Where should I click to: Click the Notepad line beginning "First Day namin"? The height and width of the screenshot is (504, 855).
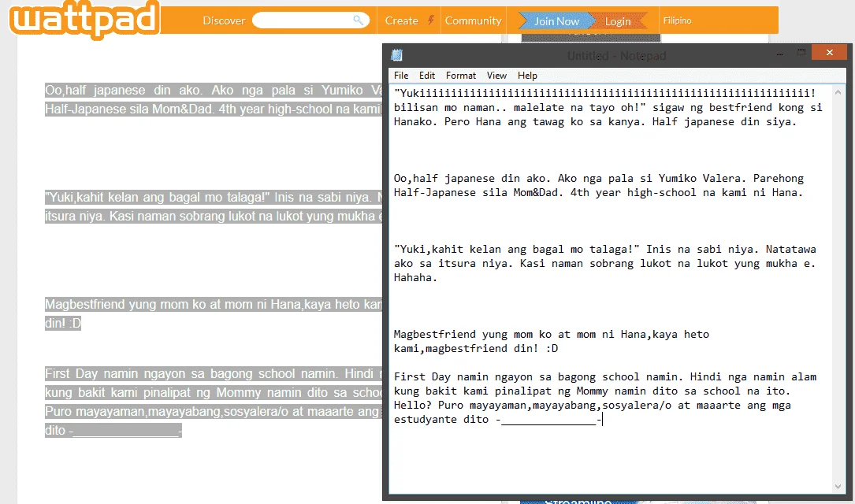pyautogui.click(x=605, y=376)
